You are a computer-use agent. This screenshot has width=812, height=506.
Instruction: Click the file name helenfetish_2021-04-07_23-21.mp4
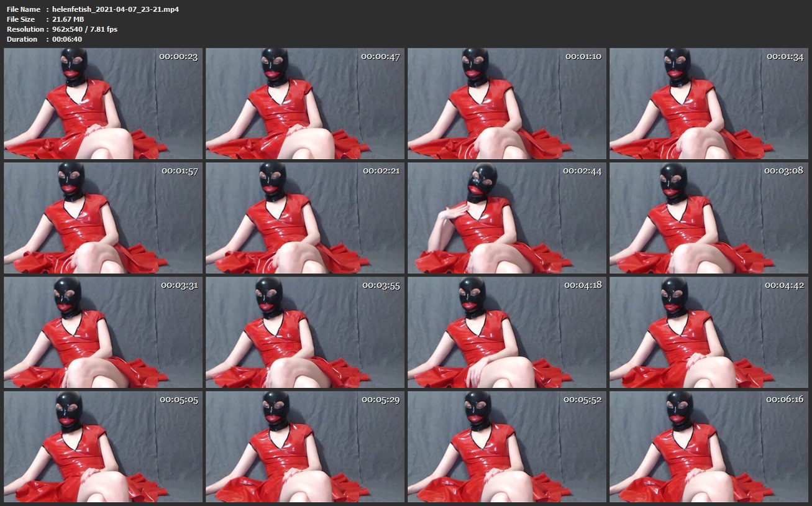116,9
